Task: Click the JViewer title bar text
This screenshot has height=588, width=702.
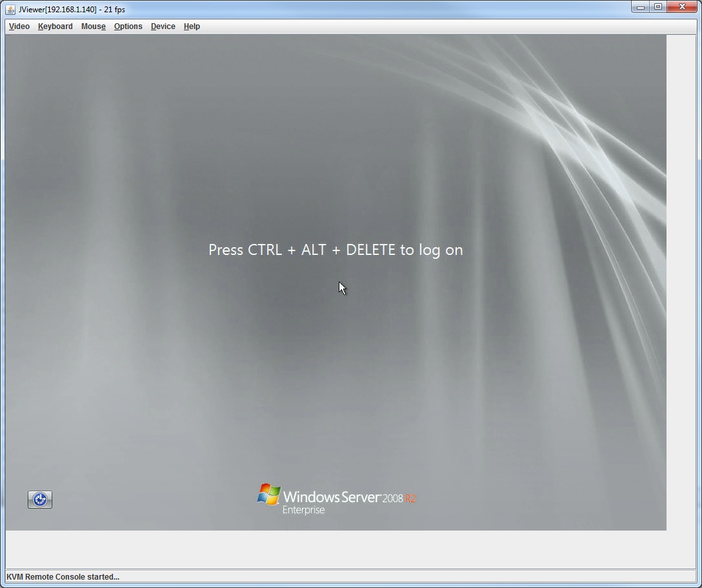Action: [x=72, y=10]
